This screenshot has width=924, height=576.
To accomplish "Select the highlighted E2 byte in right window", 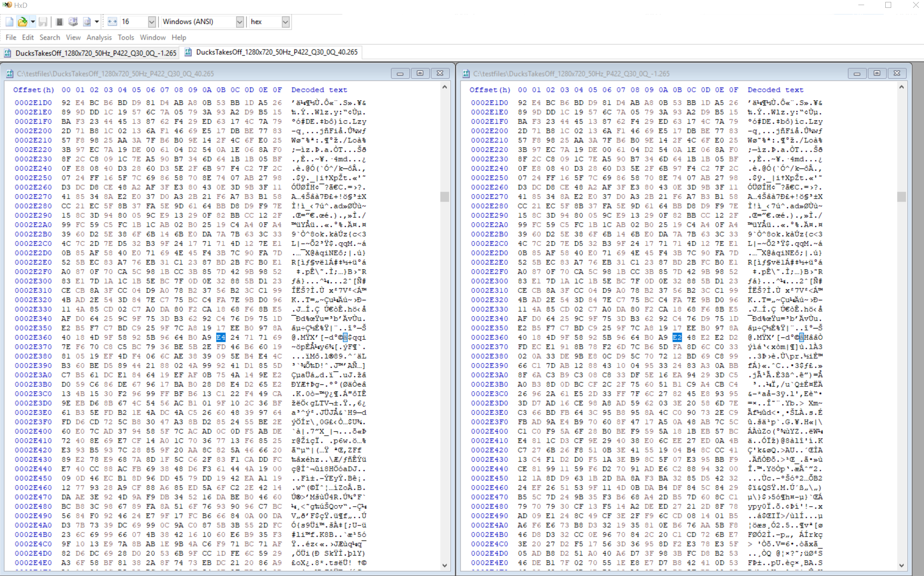I will pyautogui.click(x=677, y=337).
